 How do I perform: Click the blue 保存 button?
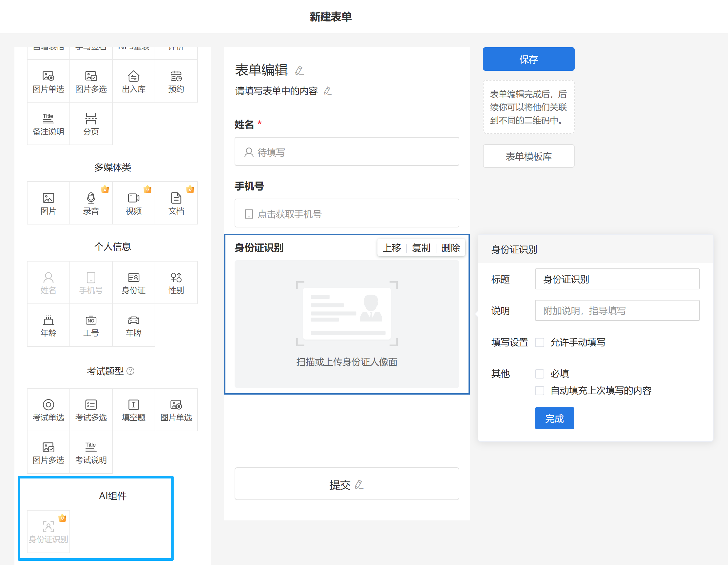[528, 59]
